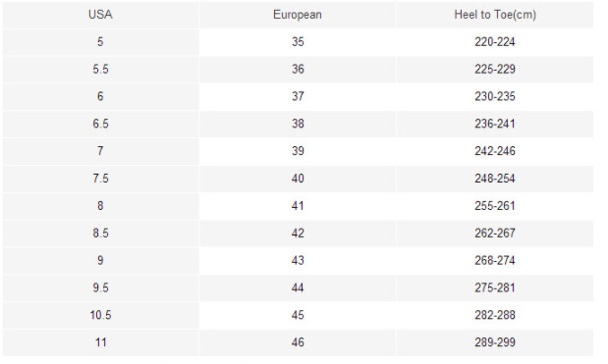Select the 236-241 measurement cell
Image resolution: width=608 pixels, height=364 pixels.
495,124
